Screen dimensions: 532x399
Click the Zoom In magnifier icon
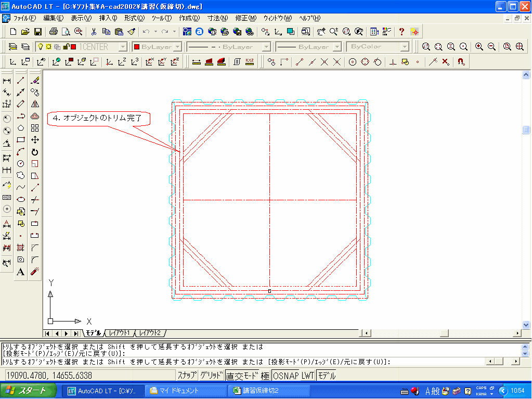coord(479,46)
